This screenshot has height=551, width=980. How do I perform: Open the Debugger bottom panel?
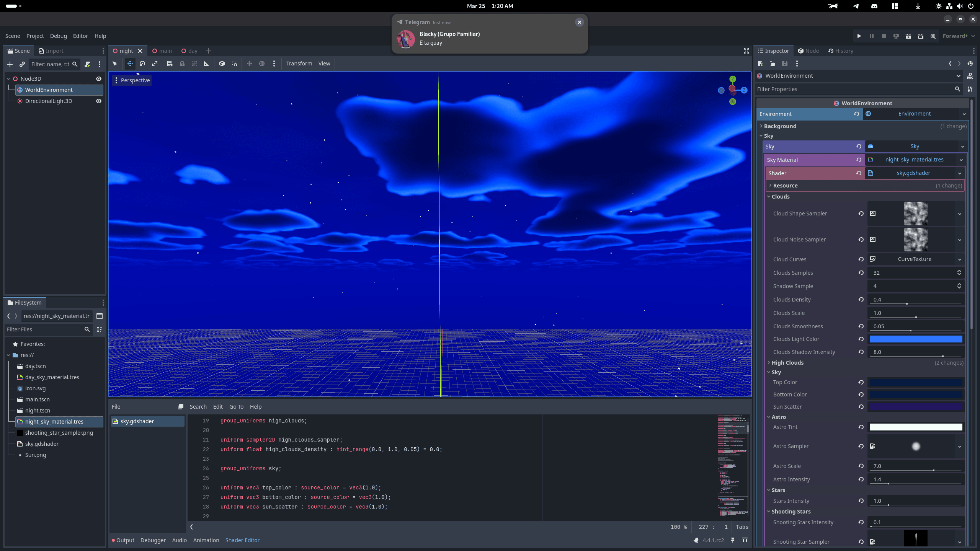coord(153,540)
